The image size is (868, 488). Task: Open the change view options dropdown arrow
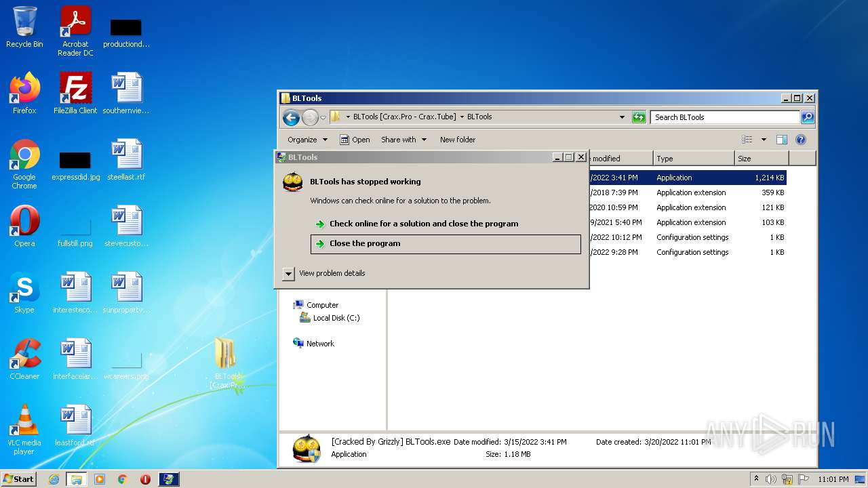tap(764, 140)
